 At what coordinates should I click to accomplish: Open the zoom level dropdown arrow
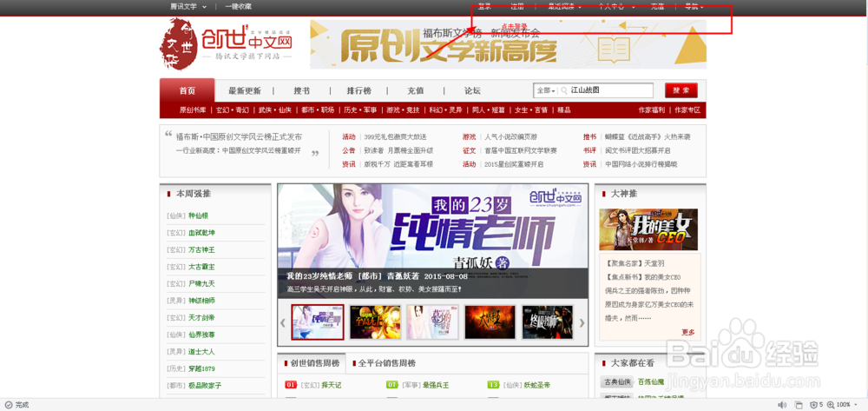855,405
